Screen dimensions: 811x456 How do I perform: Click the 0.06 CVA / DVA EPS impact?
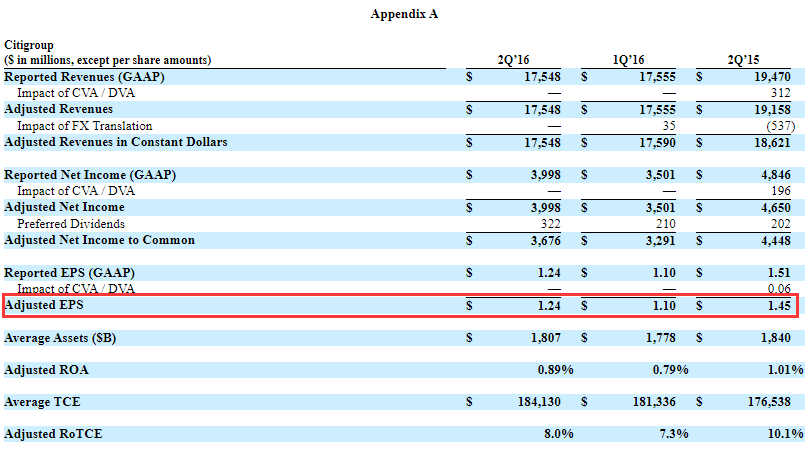pos(779,289)
